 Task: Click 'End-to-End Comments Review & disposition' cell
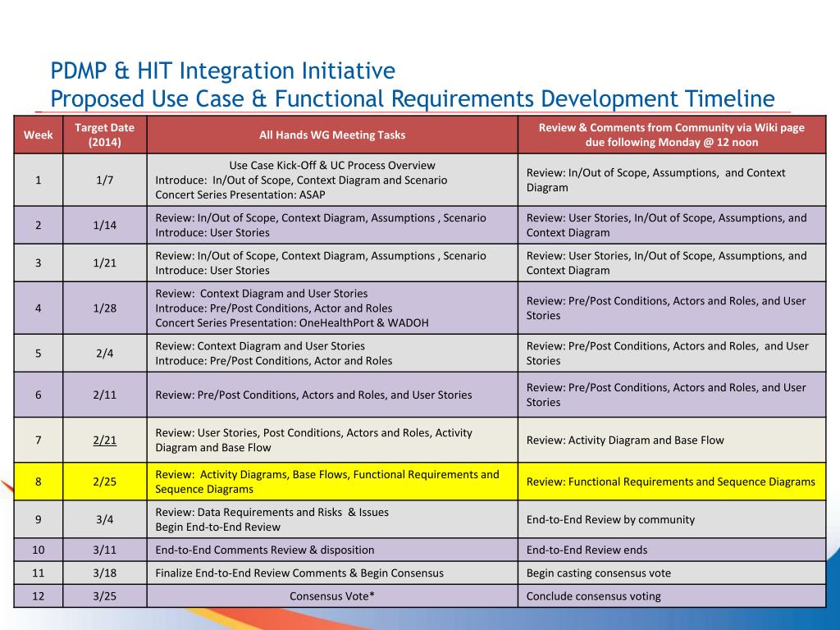pyautogui.click(x=332, y=550)
